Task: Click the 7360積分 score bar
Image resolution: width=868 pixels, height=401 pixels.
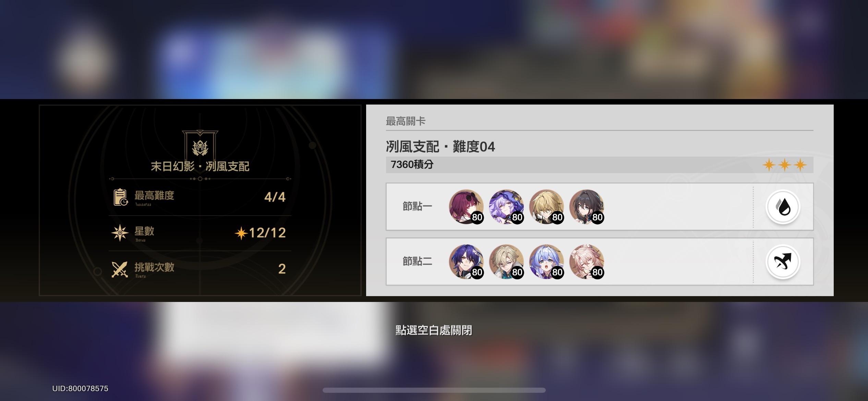Action: [600, 165]
